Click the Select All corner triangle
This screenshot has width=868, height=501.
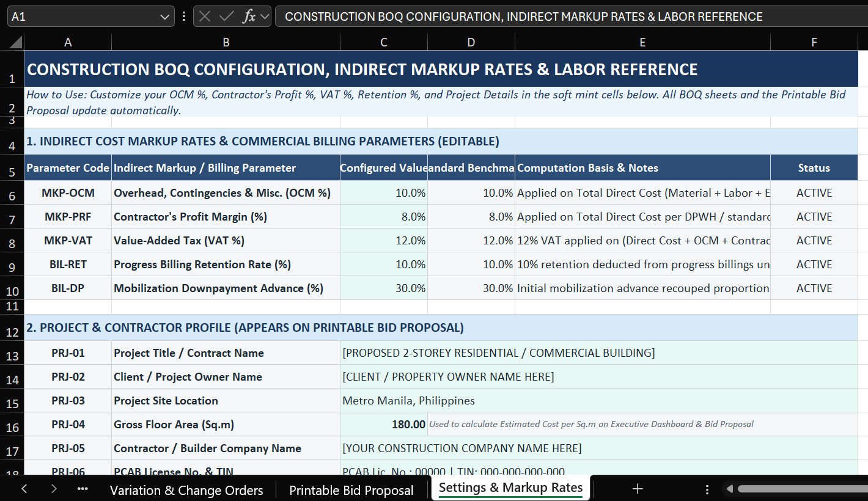pos(16,42)
